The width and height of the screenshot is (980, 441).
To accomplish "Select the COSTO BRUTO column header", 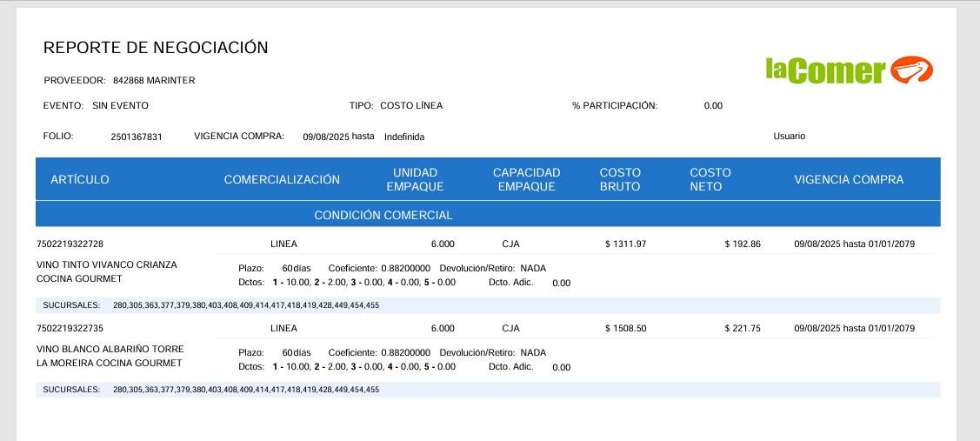I will tap(620, 180).
